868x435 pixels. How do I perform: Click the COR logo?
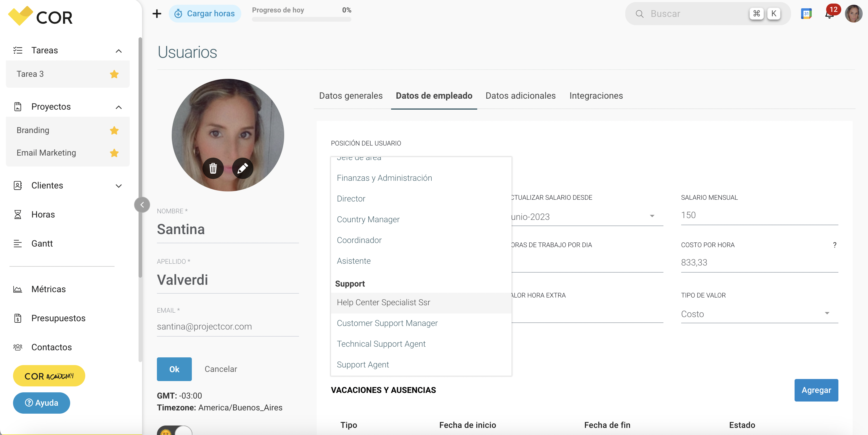pos(40,16)
